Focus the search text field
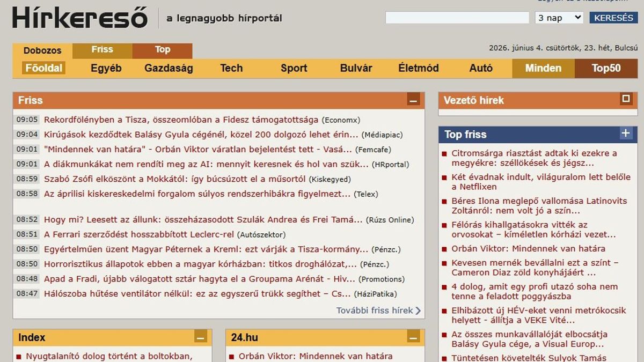The image size is (644, 362). (457, 18)
